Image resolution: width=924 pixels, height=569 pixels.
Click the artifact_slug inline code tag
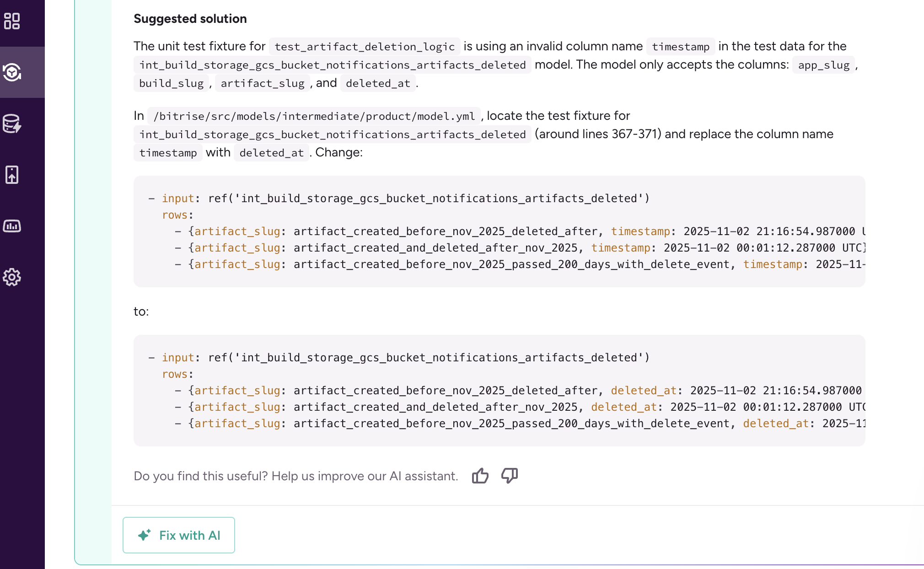pyautogui.click(x=262, y=83)
